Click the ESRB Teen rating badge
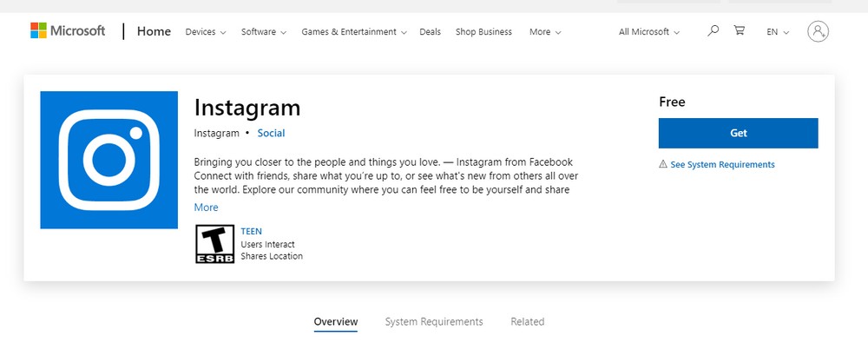868x356 pixels. click(214, 244)
